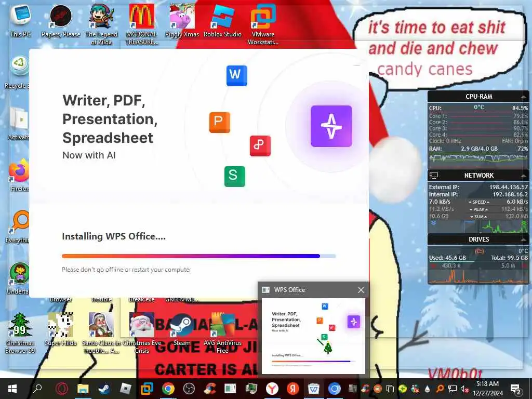Click the blue Writer W icon in installer

pos(236,75)
